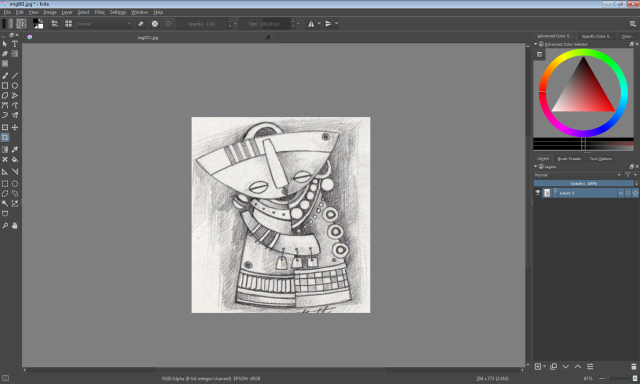Select the Rectangular selection tool
The image size is (640, 384).
click(5, 184)
